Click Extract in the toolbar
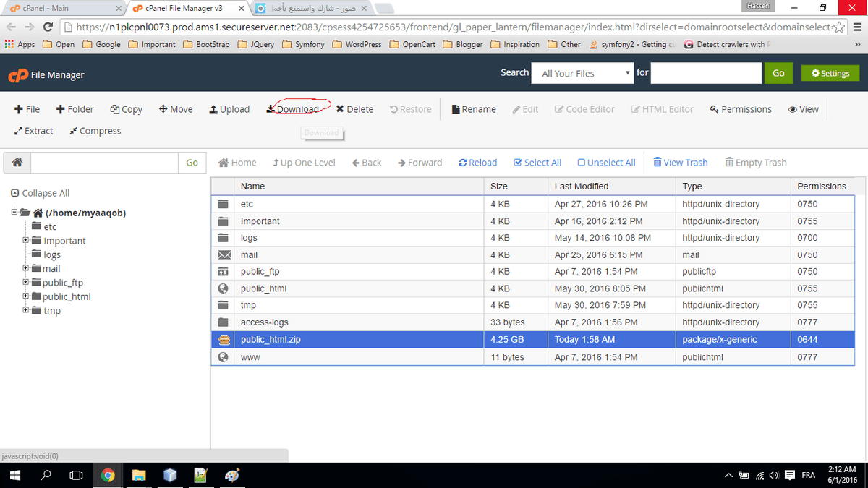This screenshot has height=488, width=868. (x=34, y=131)
